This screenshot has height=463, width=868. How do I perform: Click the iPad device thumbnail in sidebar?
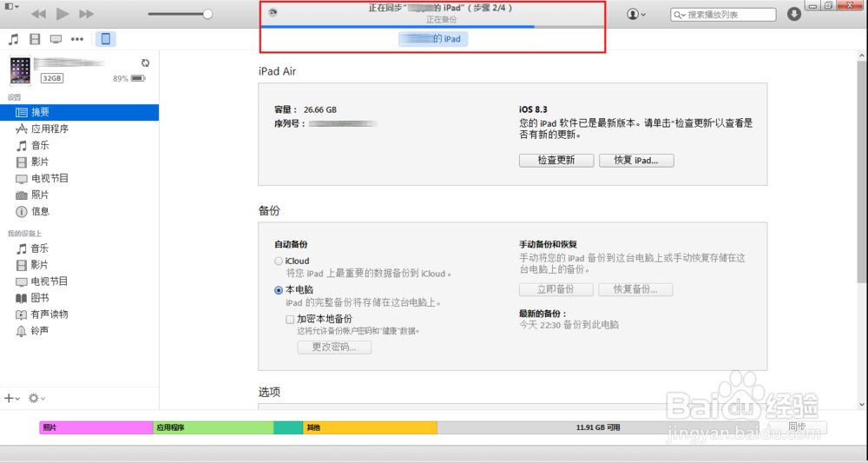(x=21, y=70)
